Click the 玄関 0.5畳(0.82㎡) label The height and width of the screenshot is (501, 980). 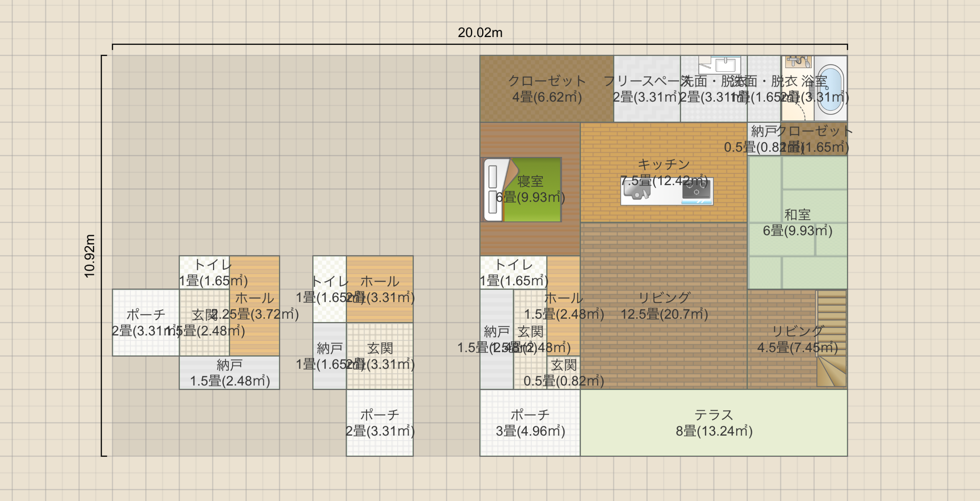tap(563, 373)
